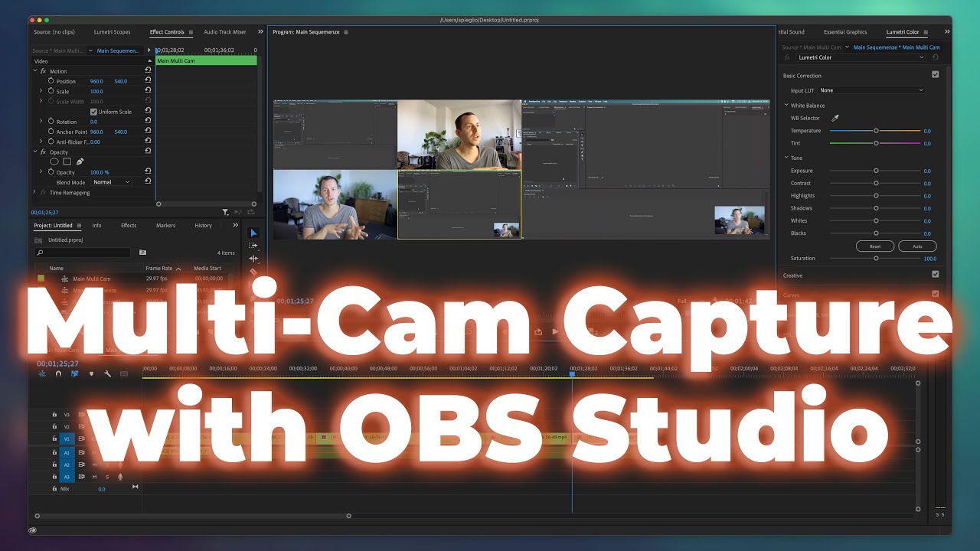Reset the Anchor Point parameter
The height and width of the screenshot is (551, 980).
pyautogui.click(x=147, y=132)
